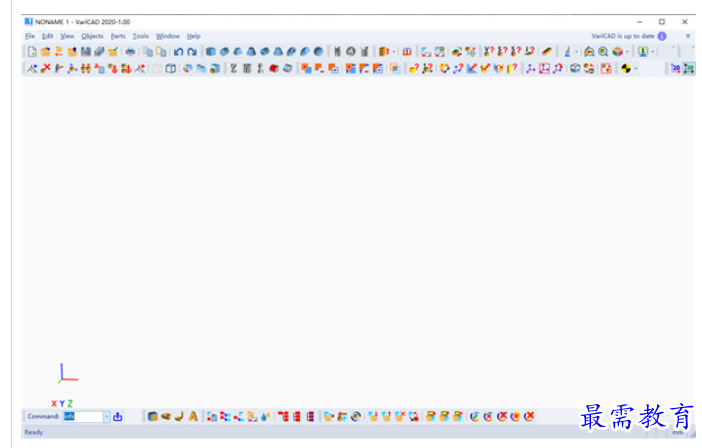Click the water droplet icon in bottom toolbar
702x448 pixels.
pos(265,417)
